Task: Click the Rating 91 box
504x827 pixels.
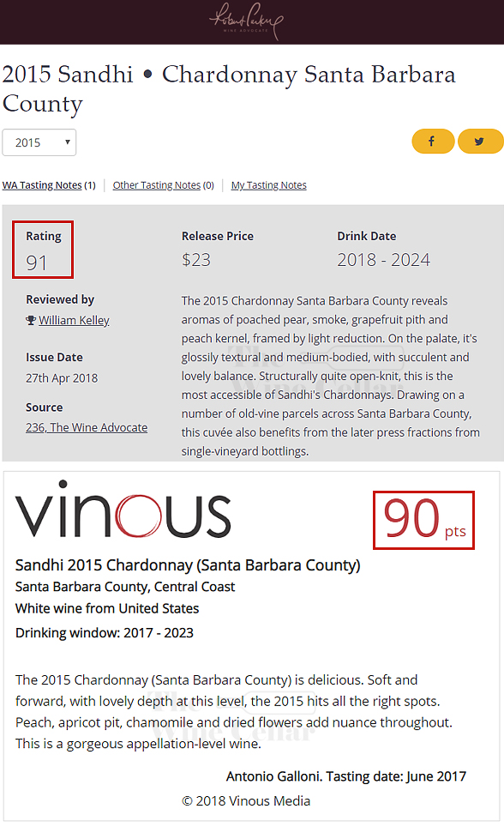Action: click(43, 250)
